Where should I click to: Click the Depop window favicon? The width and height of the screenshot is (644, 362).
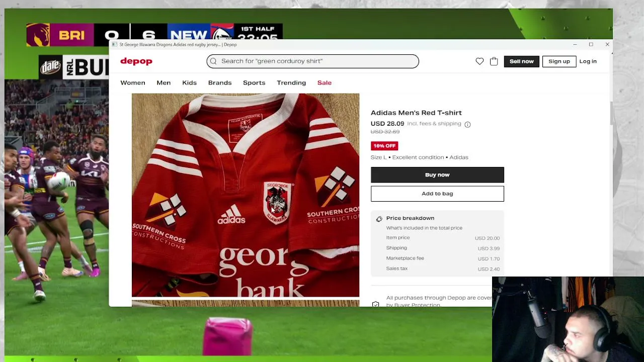tap(115, 44)
